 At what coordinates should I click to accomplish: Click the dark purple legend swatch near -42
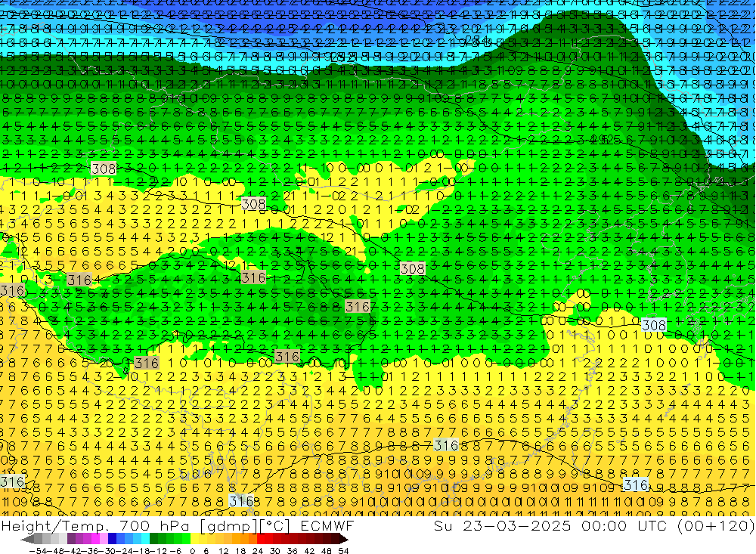pyautogui.click(x=71, y=539)
